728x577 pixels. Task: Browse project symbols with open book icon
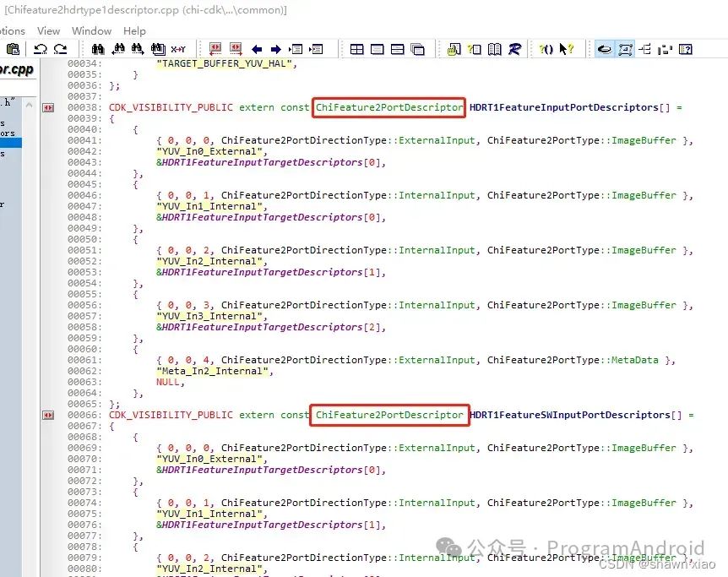[494, 49]
